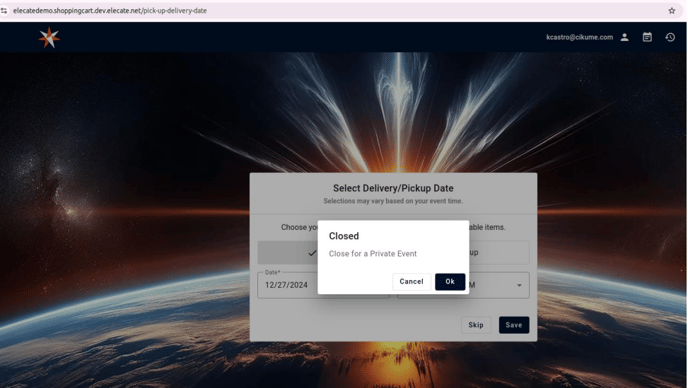Confirm the Closed dialog with Ok

coord(450,282)
